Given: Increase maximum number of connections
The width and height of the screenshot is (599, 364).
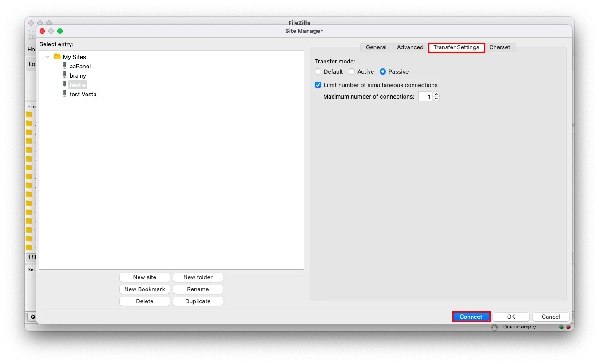Looking at the screenshot, I should click(x=436, y=94).
